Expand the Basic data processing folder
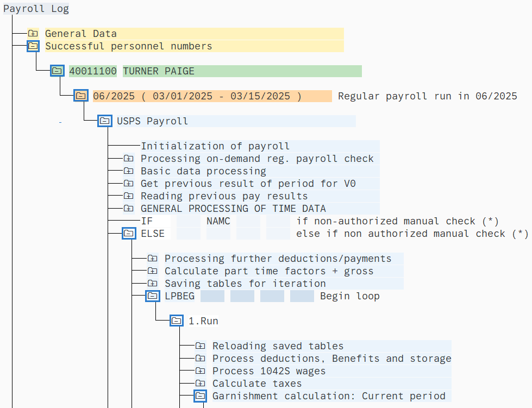The width and height of the screenshot is (532, 408). click(129, 171)
